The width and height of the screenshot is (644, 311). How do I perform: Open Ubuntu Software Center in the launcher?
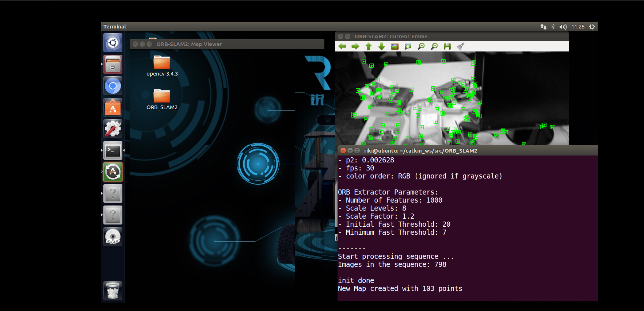113,108
